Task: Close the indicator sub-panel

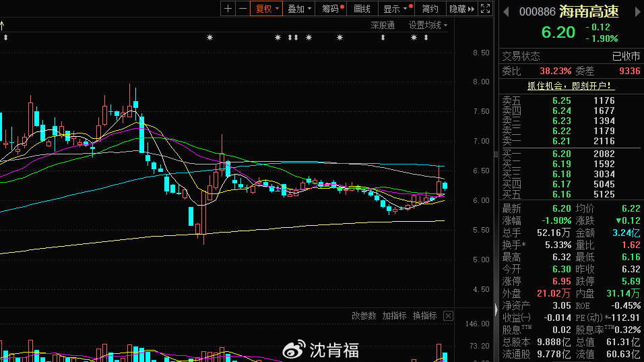Action: tap(448, 316)
